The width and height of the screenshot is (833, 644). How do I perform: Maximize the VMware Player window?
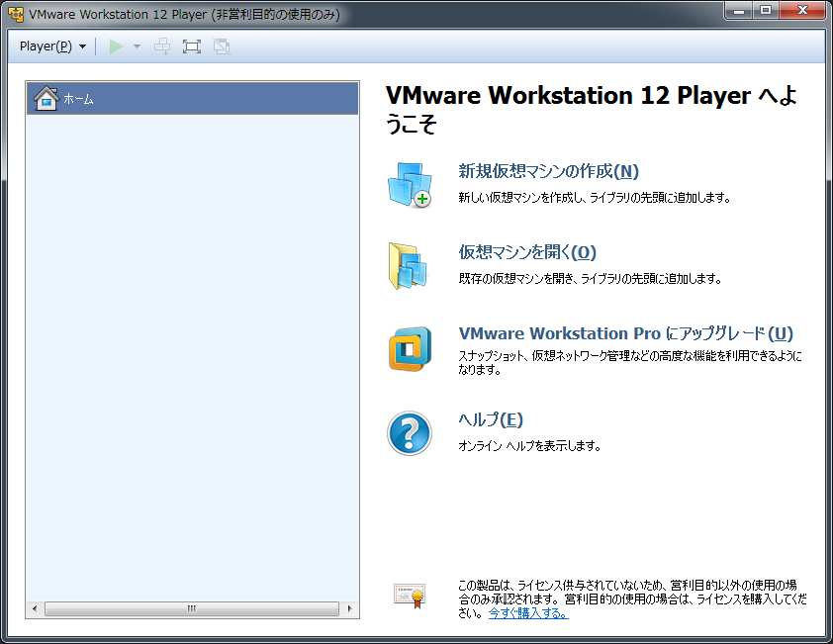click(766, 11)
